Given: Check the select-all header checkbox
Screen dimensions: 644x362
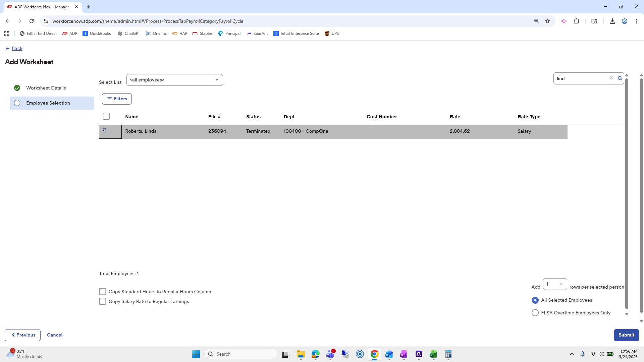Looking at the screenshot, I should 106,116.
